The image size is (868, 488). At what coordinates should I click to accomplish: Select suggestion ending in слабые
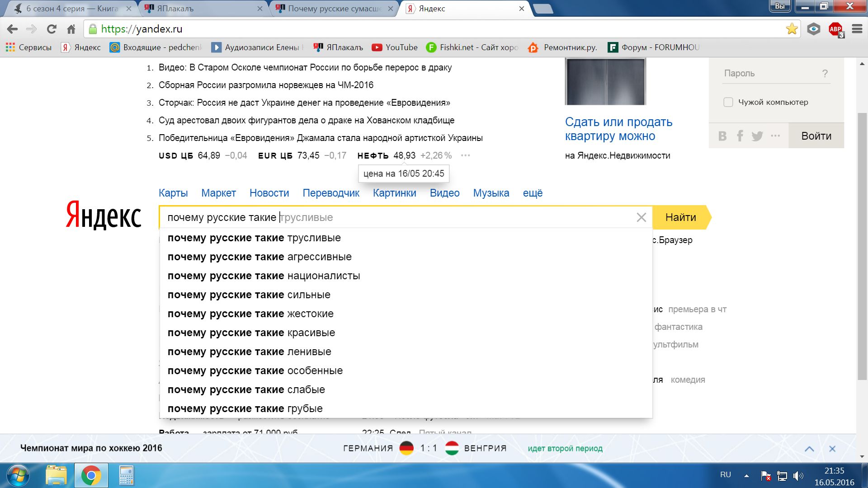click(x=406, y=389)
